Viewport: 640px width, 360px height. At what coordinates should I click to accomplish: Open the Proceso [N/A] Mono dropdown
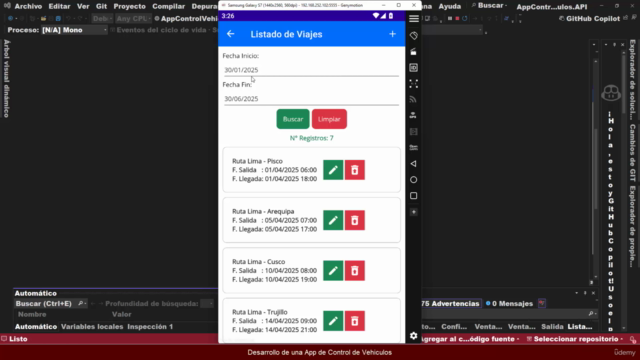[x=75, y=30]
